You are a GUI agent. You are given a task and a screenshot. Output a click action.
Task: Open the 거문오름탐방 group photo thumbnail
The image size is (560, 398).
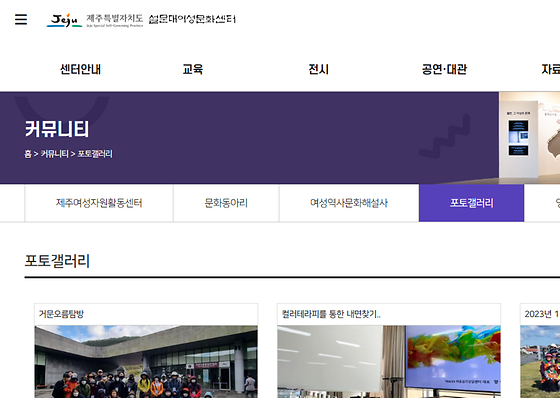click(146, 362)
